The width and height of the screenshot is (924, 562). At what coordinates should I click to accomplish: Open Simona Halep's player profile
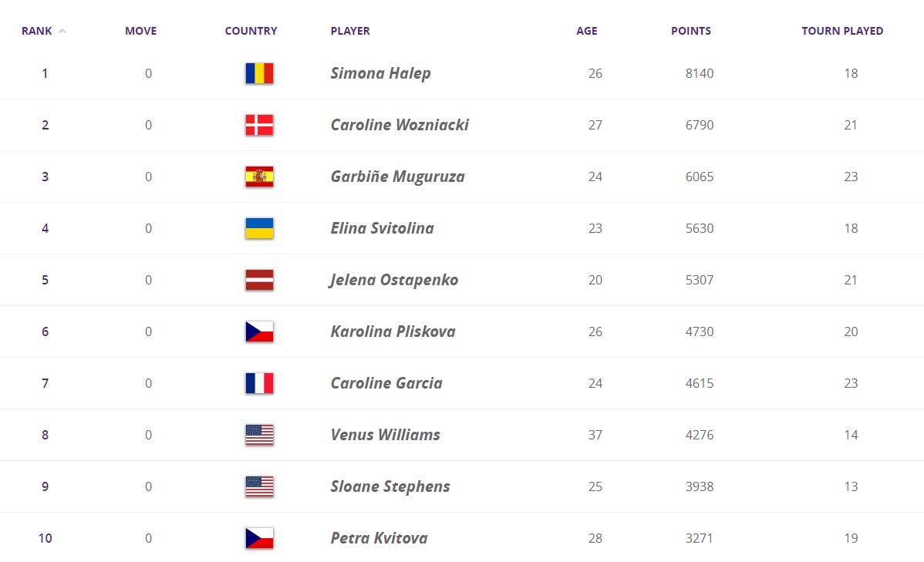[x=380, y=73]
